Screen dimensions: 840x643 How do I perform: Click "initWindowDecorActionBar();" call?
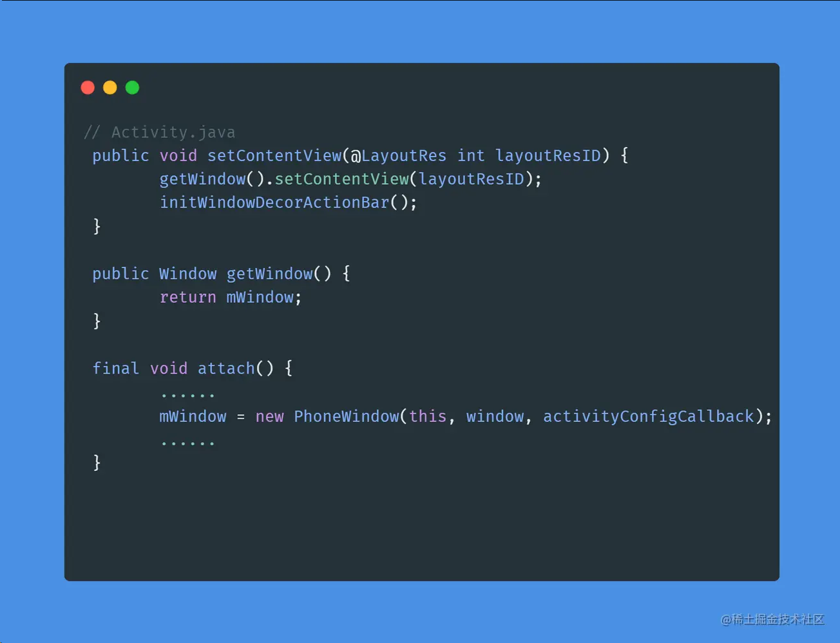click(x=288, y=203)
